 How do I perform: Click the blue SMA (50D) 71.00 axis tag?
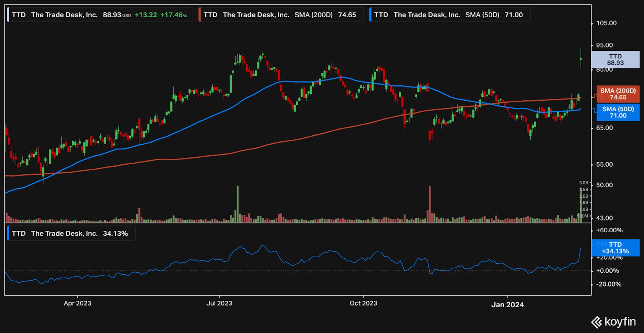pos(618,112)
